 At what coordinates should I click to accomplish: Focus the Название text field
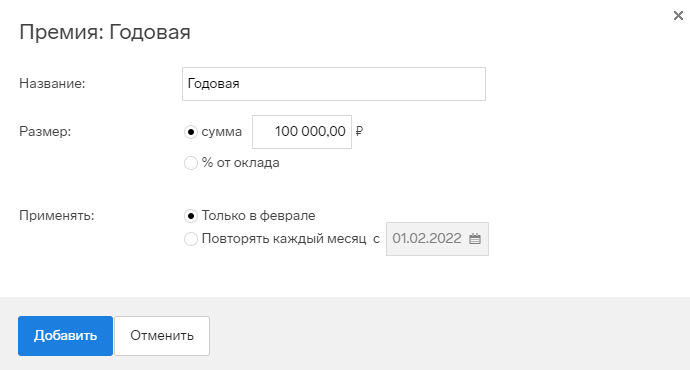(x=334, y=84)
